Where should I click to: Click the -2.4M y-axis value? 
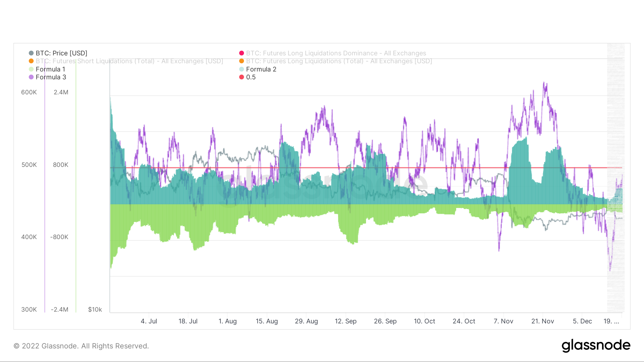point(60,309)
